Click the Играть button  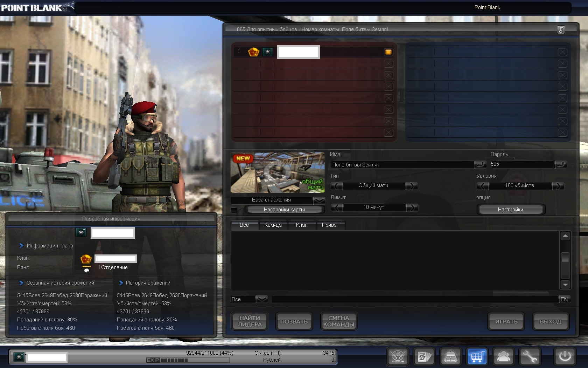pos(506,321)
